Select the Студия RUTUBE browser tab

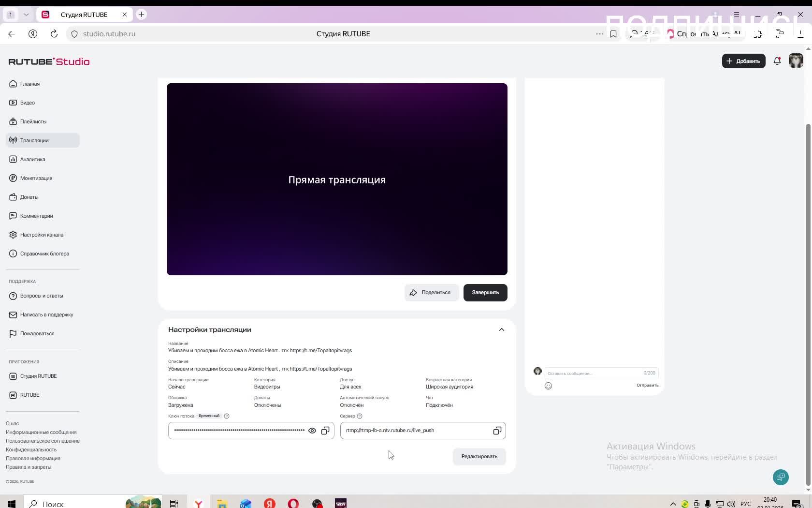(x=84, y=15)
